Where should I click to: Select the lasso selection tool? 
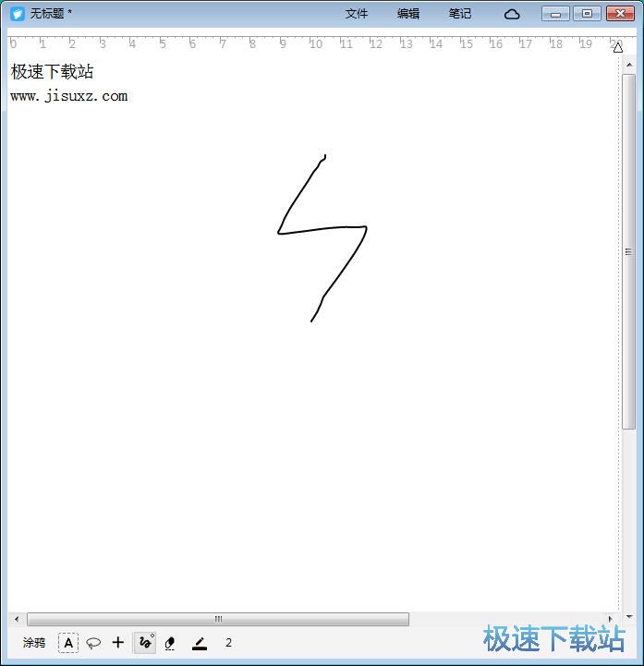(93, 643)
